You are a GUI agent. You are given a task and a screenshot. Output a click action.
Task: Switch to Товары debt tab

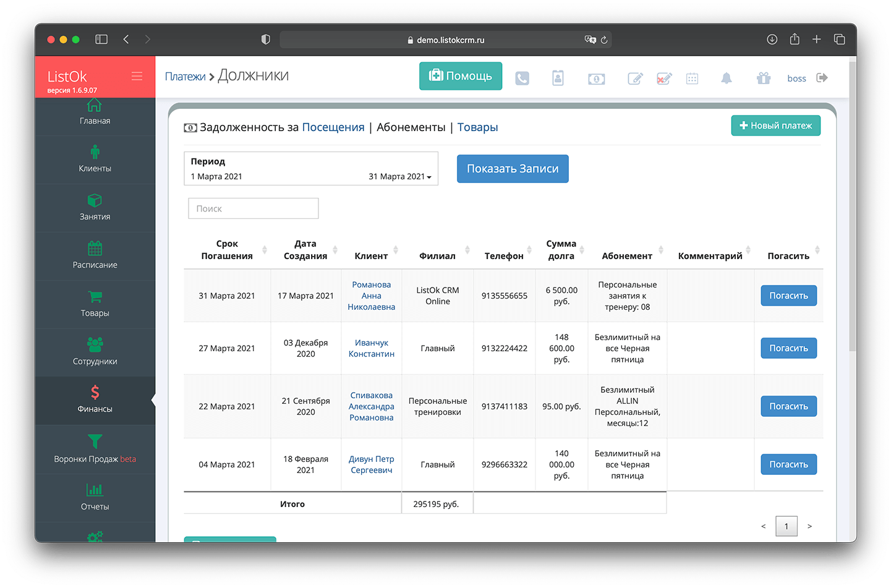[x=477, y=127]
